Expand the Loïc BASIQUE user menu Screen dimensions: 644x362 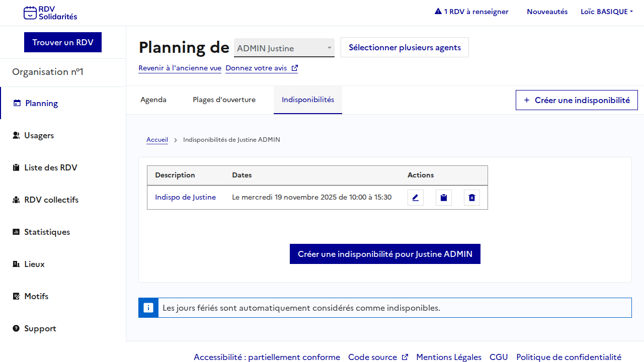[x=606, y=12]
